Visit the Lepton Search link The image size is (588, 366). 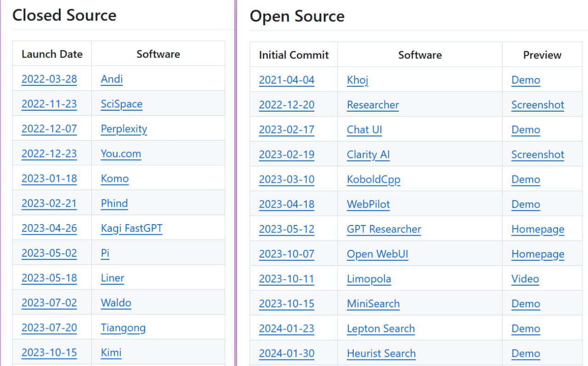[381, 328]
